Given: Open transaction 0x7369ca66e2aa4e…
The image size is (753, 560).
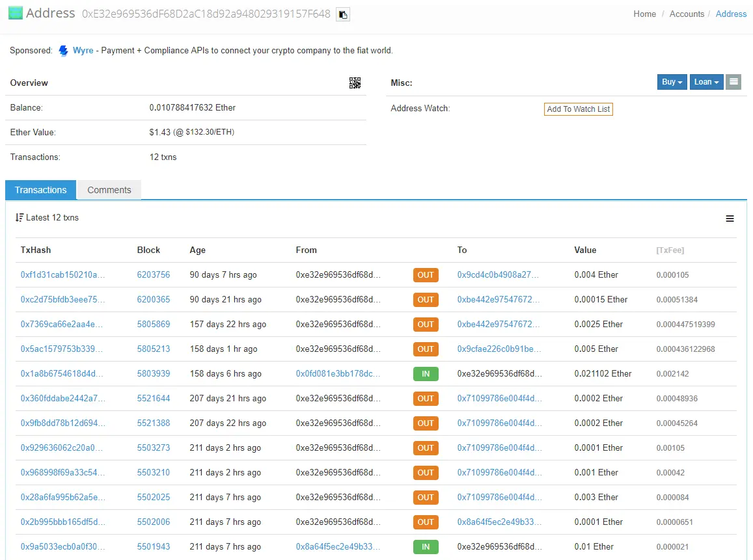Looking at the screenshot, I should pyautogui.click(x=61, y=325).
